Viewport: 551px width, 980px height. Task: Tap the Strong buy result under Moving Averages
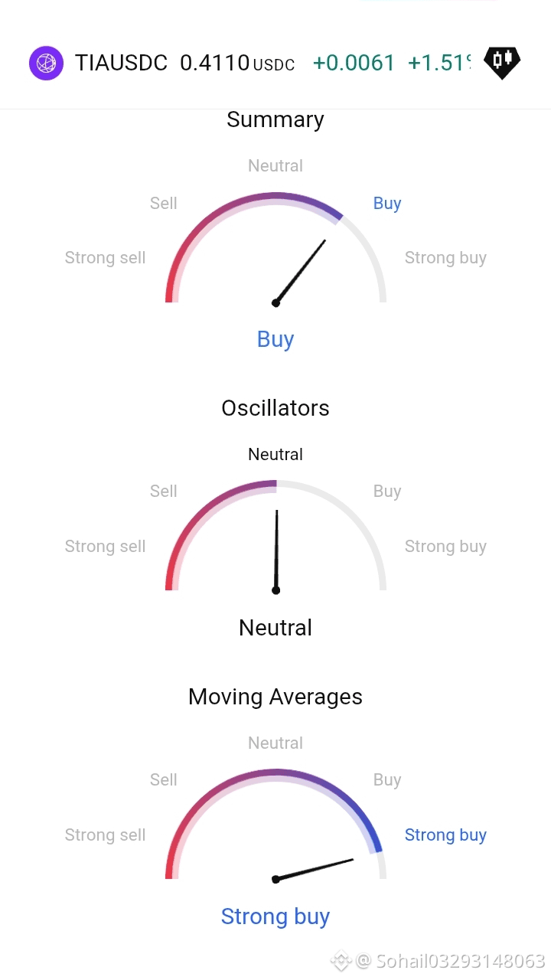(x=275, y=916)
